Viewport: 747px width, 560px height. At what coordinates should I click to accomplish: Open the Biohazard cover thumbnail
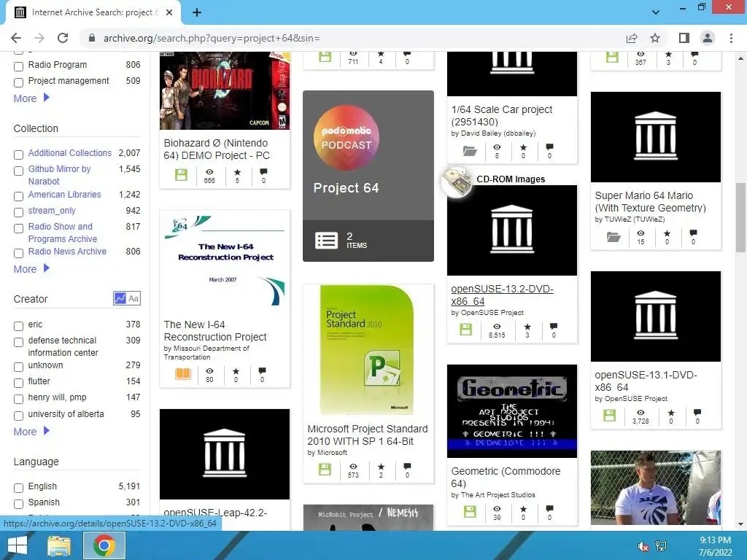point(225,90)
